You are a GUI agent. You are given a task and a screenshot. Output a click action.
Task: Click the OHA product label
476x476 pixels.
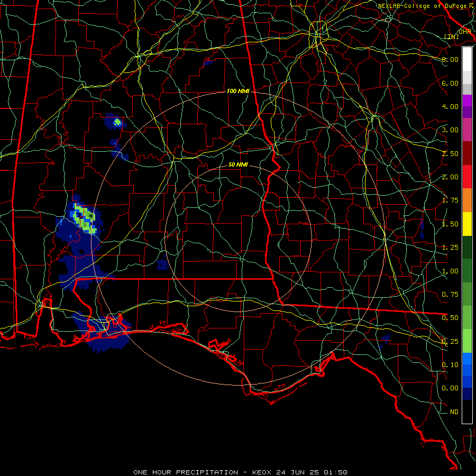point(464,31)
